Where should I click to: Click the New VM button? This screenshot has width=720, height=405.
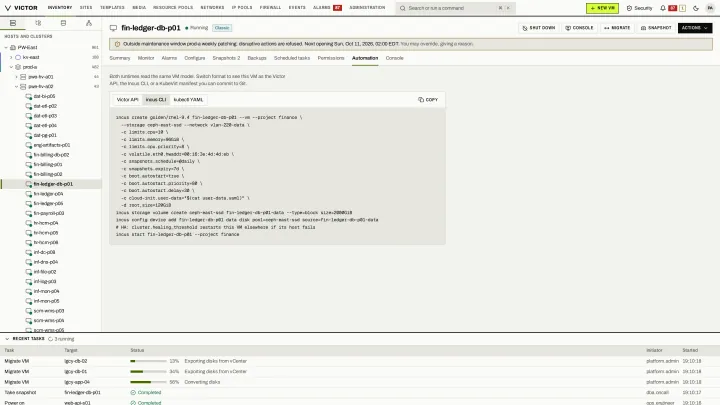[602, 8]
